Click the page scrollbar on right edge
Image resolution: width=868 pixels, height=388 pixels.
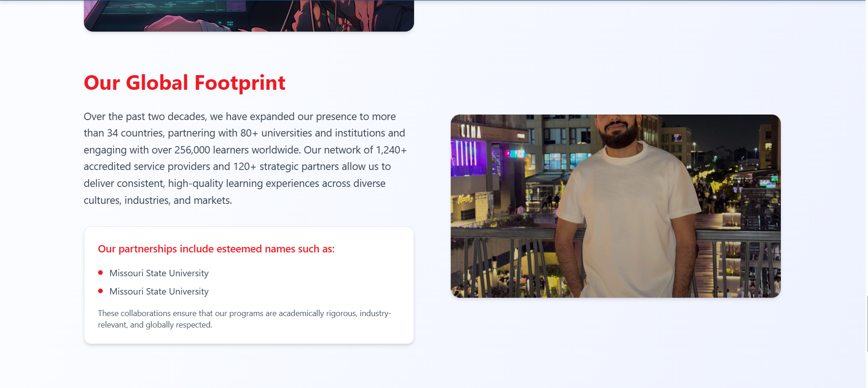click(867, 323)
